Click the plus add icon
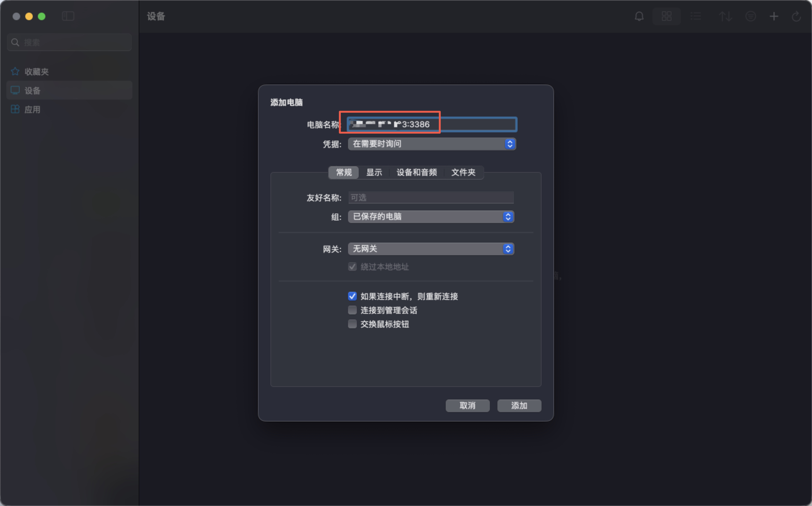The height and width of the screenshot is (506, 812). pyautogui.click(x=774, y=16)
